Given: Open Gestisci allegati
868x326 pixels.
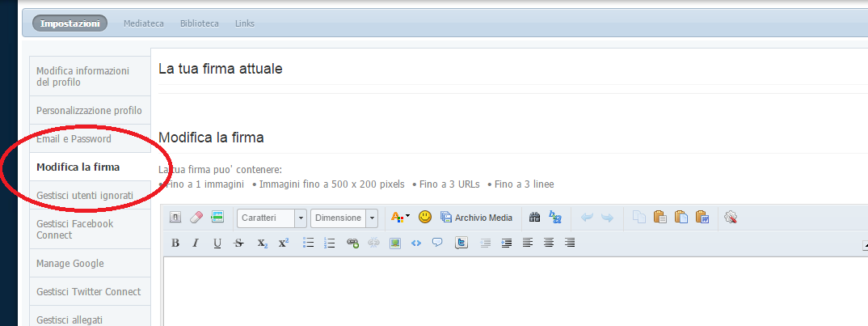Looking at the screenshot, I should point(91,316).
